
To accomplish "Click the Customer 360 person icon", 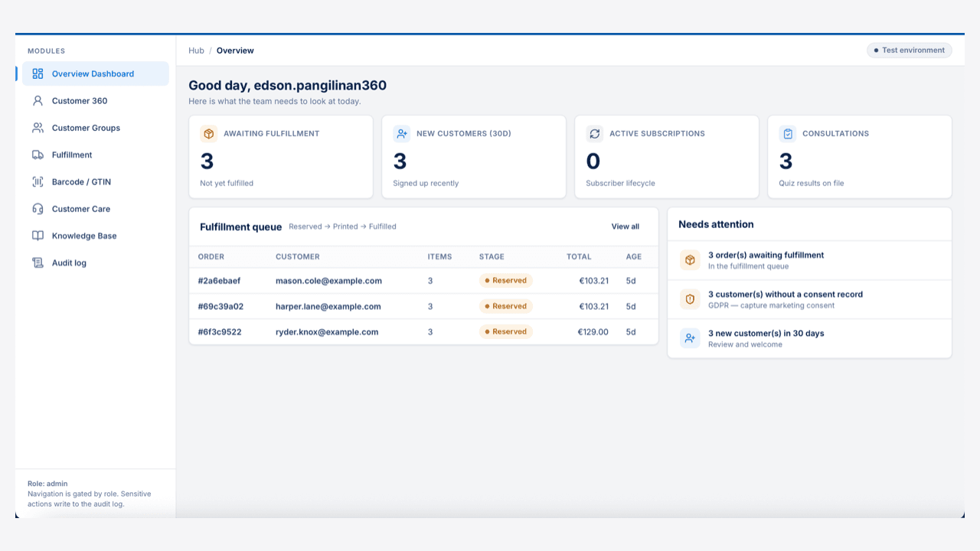I will click(x=38, y=101).
